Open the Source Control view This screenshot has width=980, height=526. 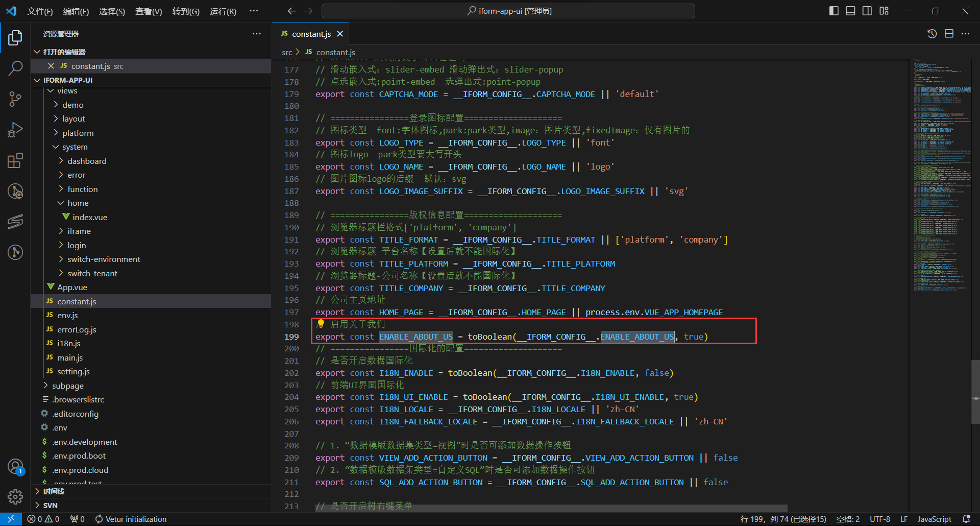(x=15, y=99)
